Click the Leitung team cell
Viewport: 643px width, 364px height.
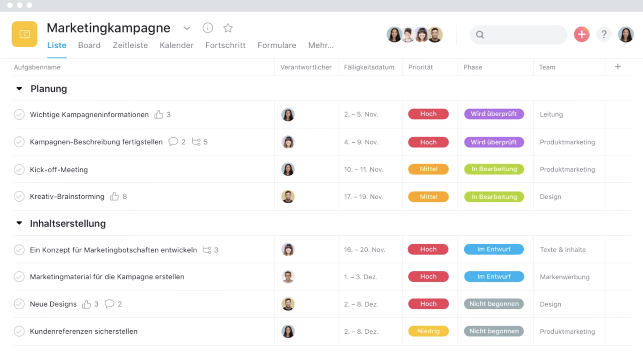pos(551,115)
